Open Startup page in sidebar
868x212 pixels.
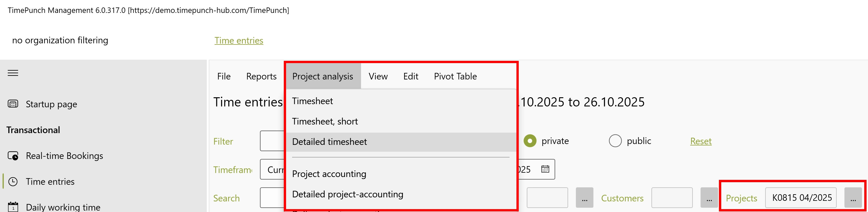point(51,104)
